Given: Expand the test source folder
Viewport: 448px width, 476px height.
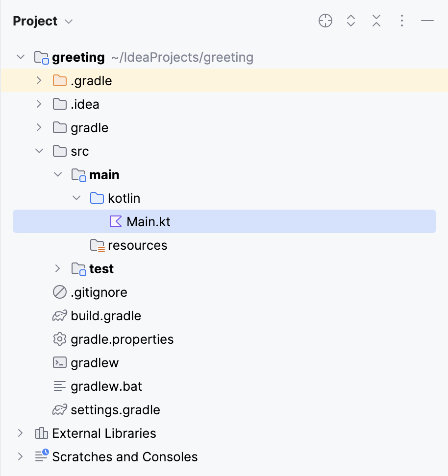Looking at the screenshot, I should pyautogui.click(x=57, y=268).
